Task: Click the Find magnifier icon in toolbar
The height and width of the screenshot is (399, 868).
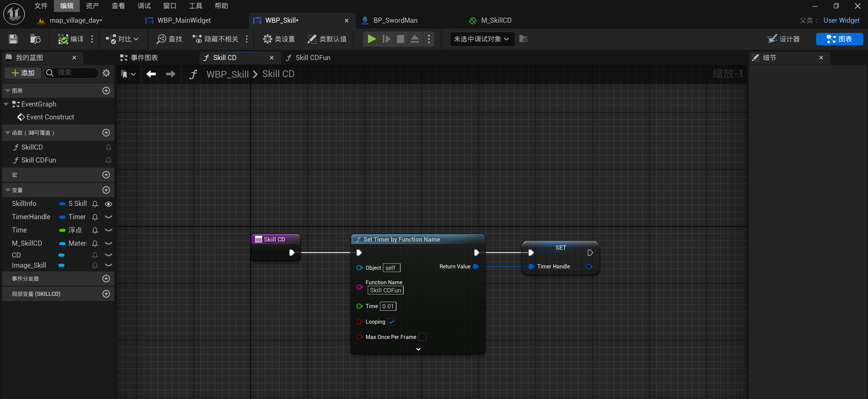Action: point(161,39)
